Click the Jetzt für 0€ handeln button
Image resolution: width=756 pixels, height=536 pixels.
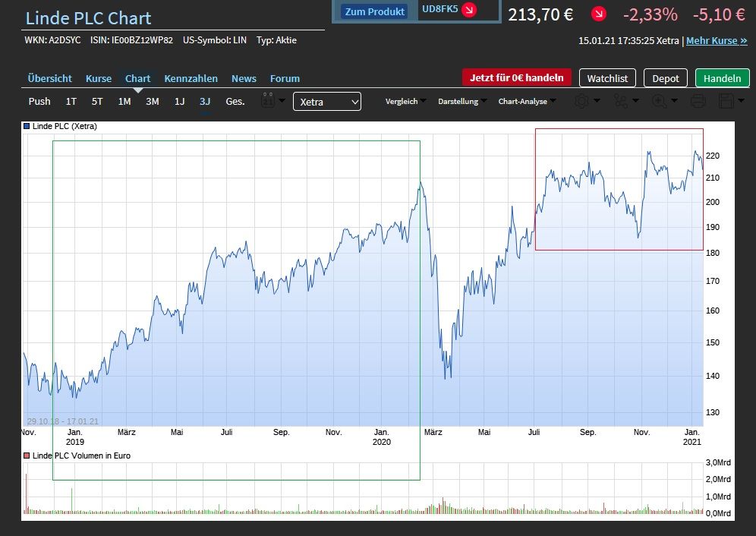[x=516, y=77]
